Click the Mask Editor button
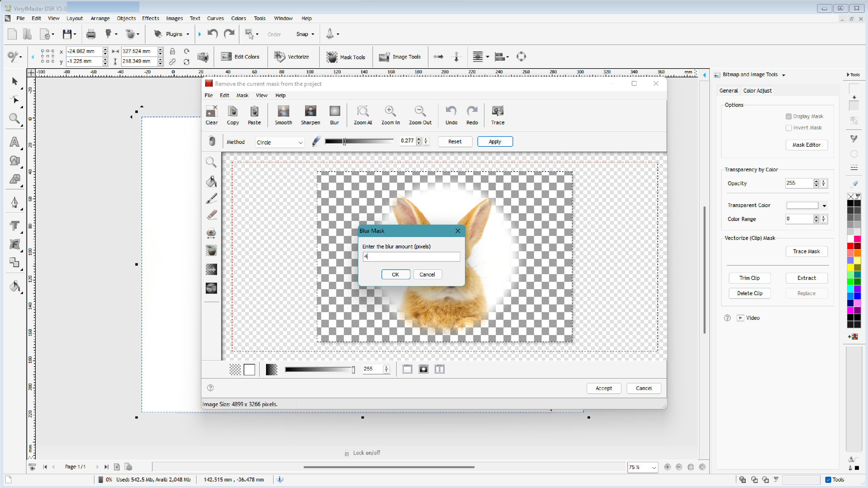 point(806,145)
